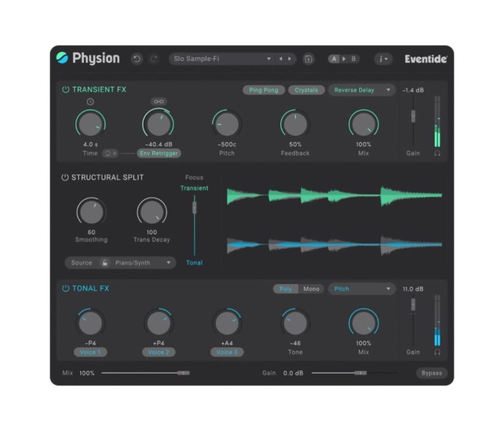The height and width of the screenshot is (431, 504).
Task: Click the undo arrow icon
Action: tap(137, 59)
